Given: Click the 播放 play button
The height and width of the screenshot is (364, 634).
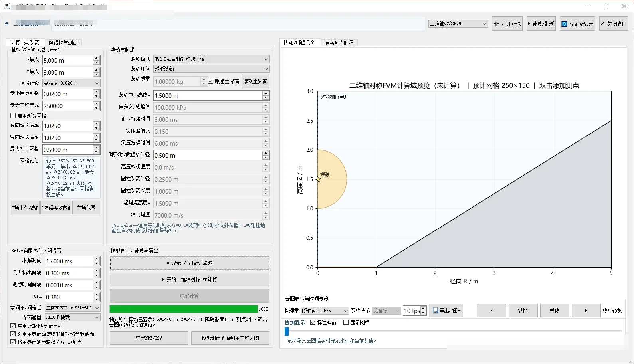Looking at the screenshot, I should tap(523, 311).
